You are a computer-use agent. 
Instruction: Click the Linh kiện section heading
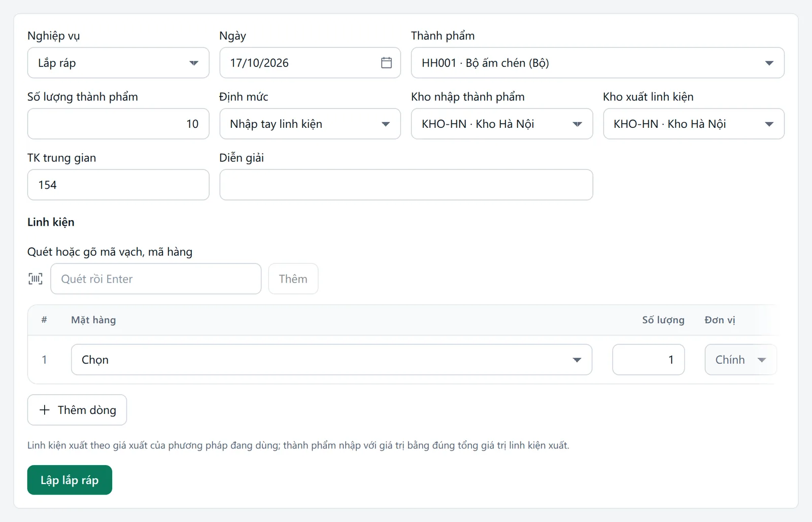click(x=51, y=222)
